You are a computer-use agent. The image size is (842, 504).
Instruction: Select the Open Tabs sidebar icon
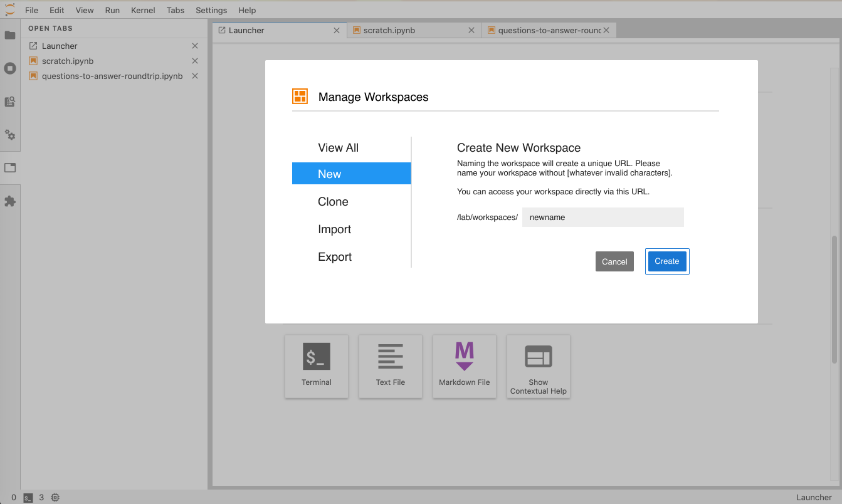(x=10, y=168)
